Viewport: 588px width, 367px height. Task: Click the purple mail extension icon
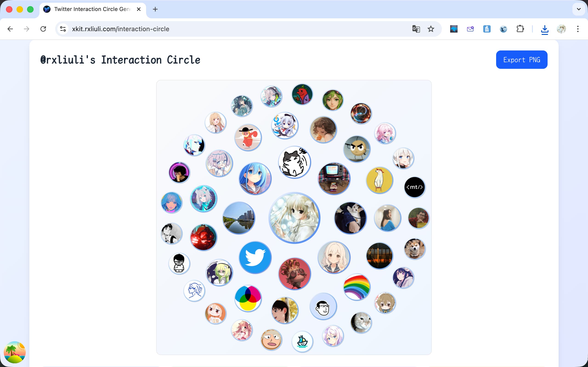coord(470,29)
